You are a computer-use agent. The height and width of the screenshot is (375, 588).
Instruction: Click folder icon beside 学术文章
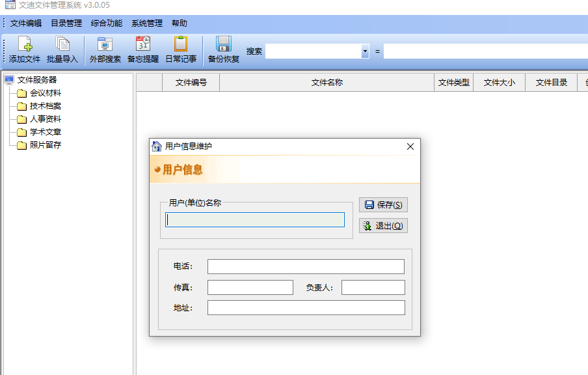click(21, 132)
